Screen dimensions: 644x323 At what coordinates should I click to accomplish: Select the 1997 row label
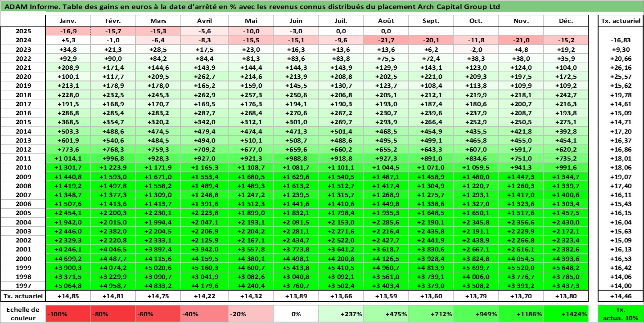click(x=23, y=286)
